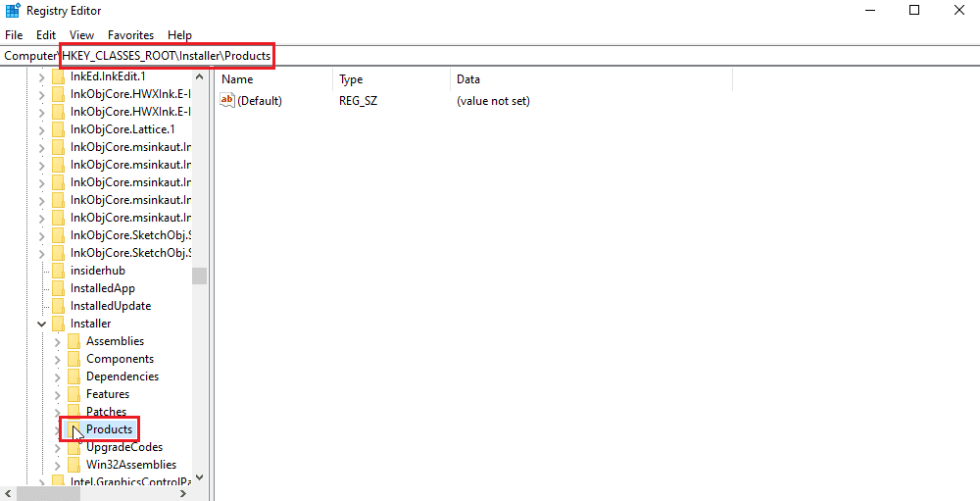Close the Registry Editor window

coord(958,10)
